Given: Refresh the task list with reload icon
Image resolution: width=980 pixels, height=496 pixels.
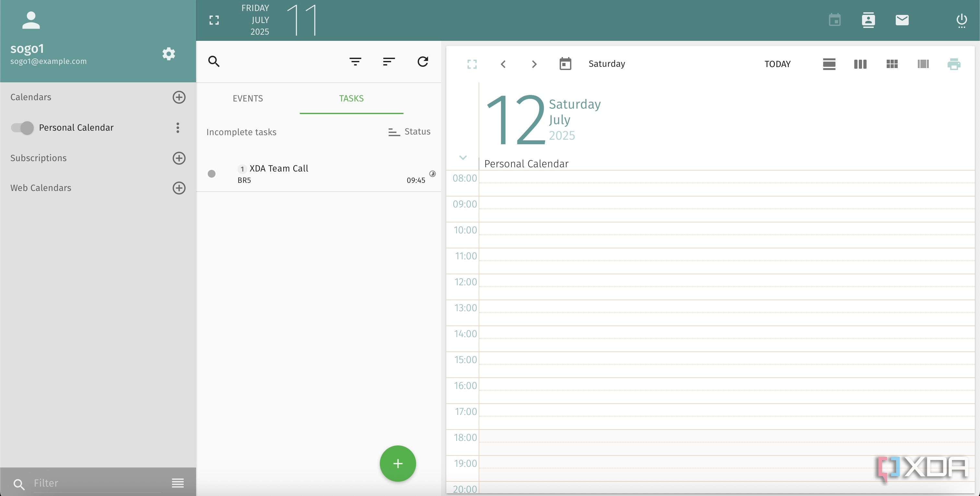Looking at the screenshot, I should pyautogui.click(x=423, y=62).
